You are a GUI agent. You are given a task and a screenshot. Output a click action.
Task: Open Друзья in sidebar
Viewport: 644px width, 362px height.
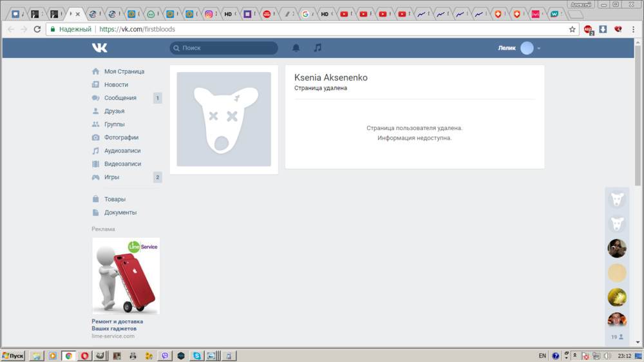[114, 111]
